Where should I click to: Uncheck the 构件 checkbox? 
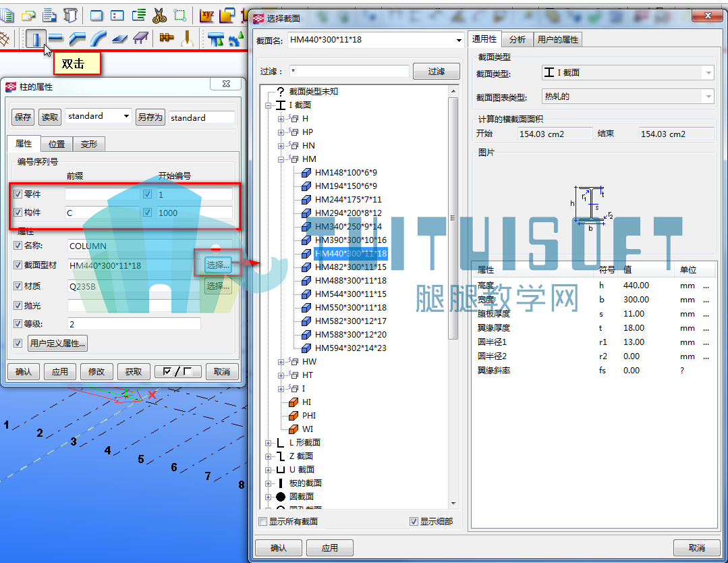(18, 212)
